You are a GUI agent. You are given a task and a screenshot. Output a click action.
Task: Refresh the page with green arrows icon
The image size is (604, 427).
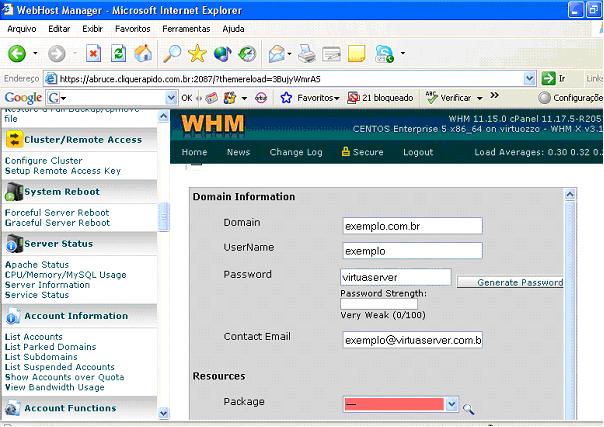point(118,54)
